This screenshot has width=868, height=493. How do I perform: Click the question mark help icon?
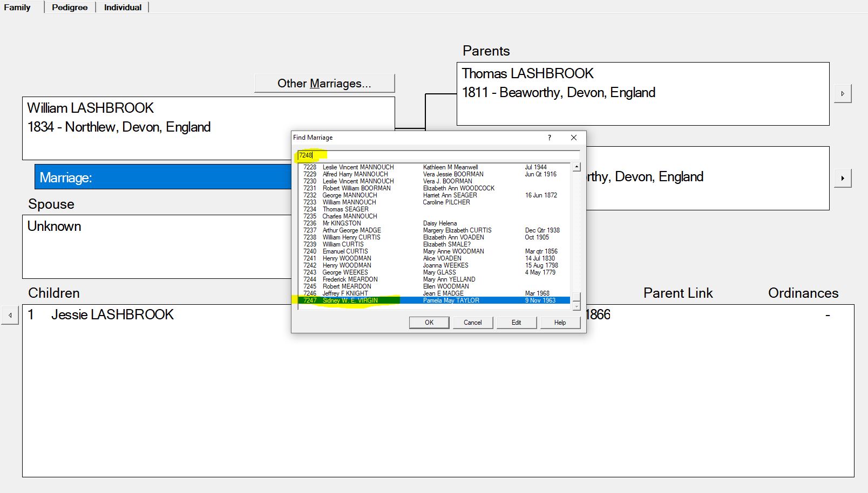coord(550,138)
